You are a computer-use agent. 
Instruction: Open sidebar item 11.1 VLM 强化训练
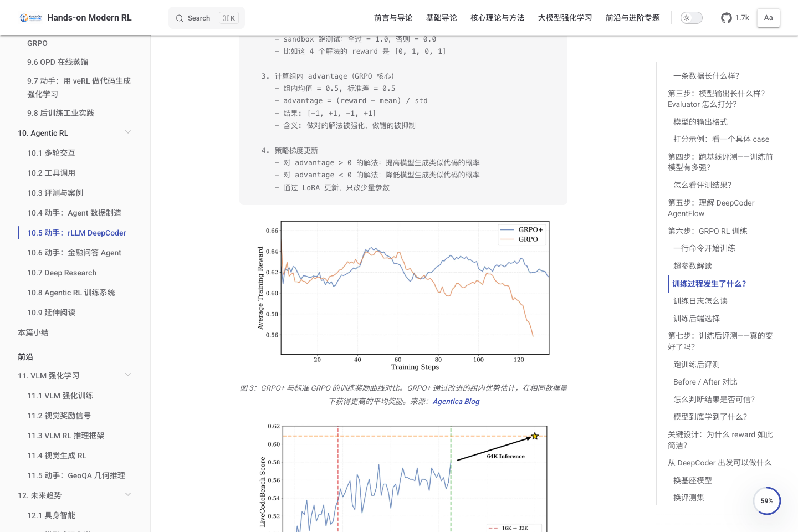point(60,396)
